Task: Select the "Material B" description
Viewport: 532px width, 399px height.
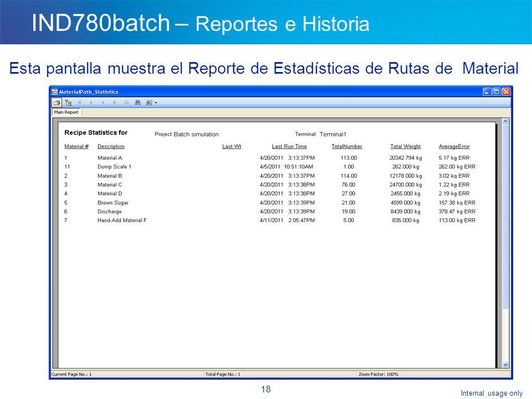Action: [110, 176]
